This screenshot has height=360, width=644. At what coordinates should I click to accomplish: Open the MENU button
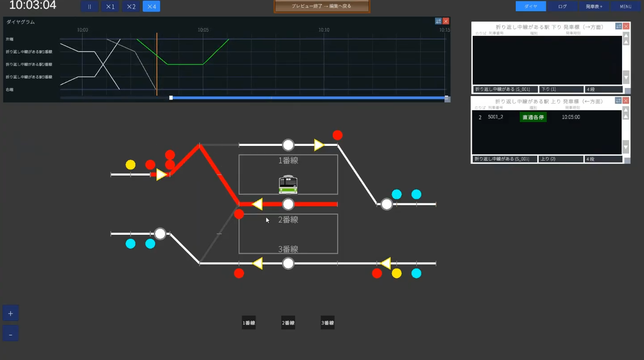(626, 6)
